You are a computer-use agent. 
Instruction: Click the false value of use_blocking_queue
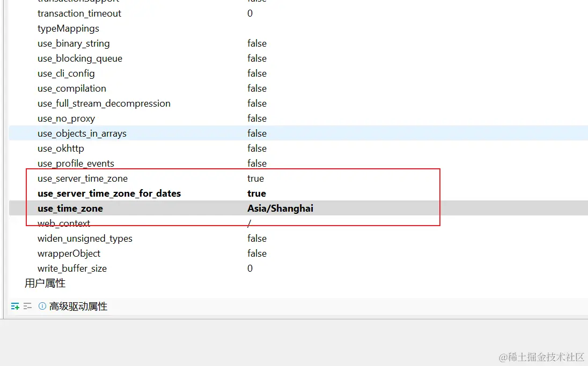pyautogui.click(x=257, y=58)
